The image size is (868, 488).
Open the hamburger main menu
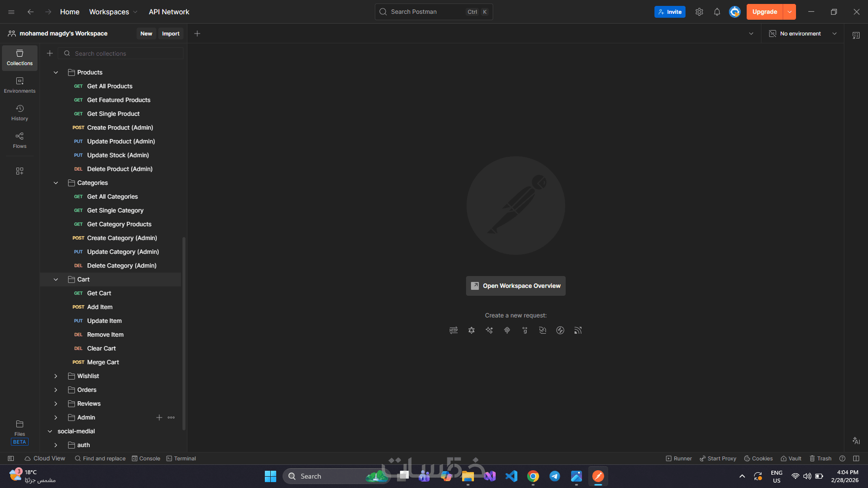click(x=11, y=12)
